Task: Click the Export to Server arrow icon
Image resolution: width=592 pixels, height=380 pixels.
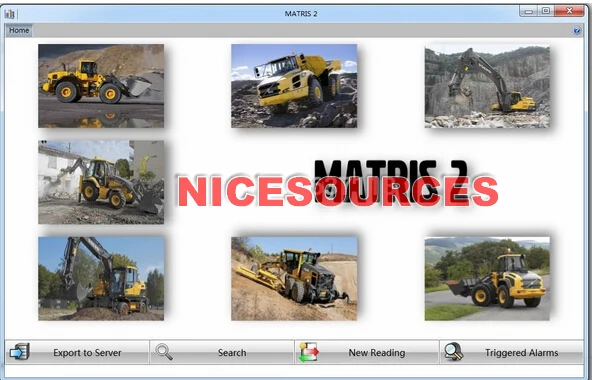Action: [20, 352]
